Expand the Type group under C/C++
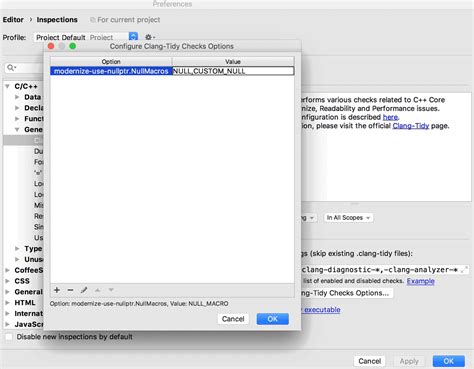This screenshot has height=369, width=474. coord(17,248)
